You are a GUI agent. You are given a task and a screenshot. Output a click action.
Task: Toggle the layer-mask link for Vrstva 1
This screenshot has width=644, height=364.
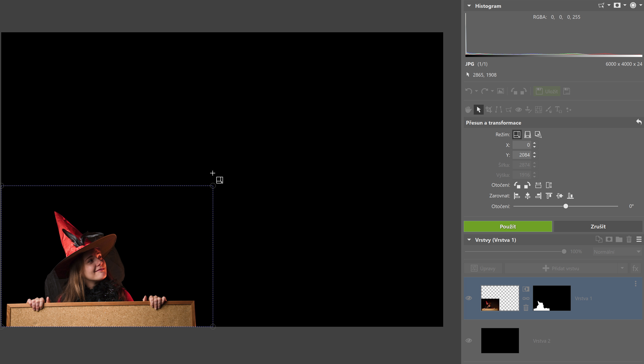click(x=526, y=298)
